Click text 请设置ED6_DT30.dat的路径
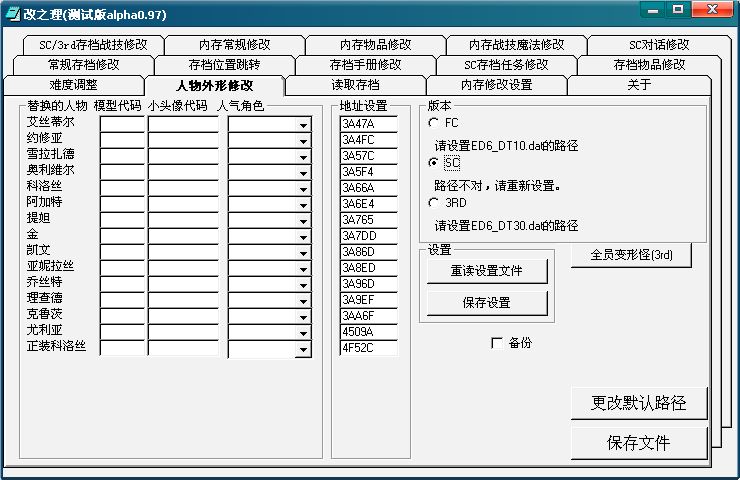Image resolution: width=740 pixels, height=480 pixels. [x=506, y=226]
